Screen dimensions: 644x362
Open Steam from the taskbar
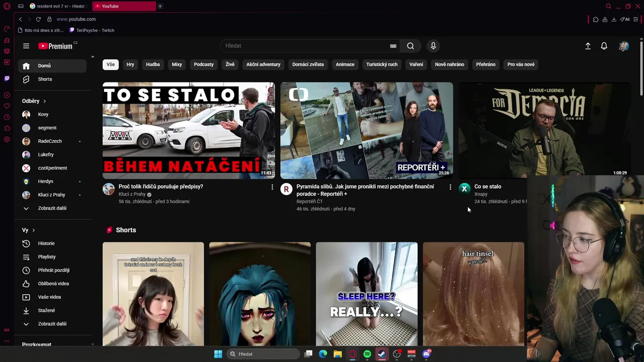click(x=382, y=354)
